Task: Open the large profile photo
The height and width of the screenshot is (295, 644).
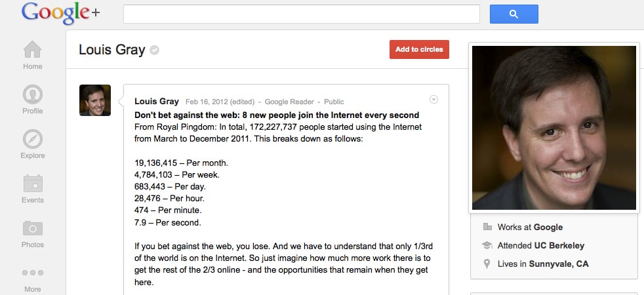Action: [554, 127]
